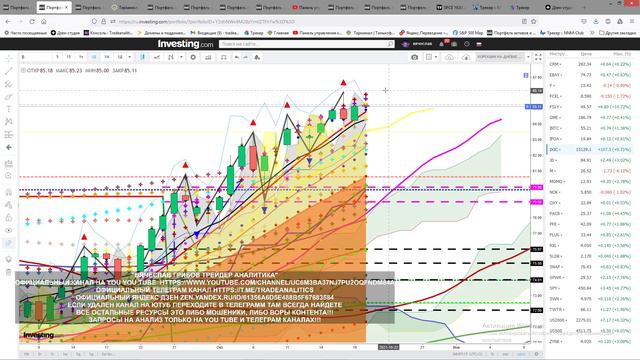Open the notifications bell icon
640x360 pixels.
(x=441, y=44)
